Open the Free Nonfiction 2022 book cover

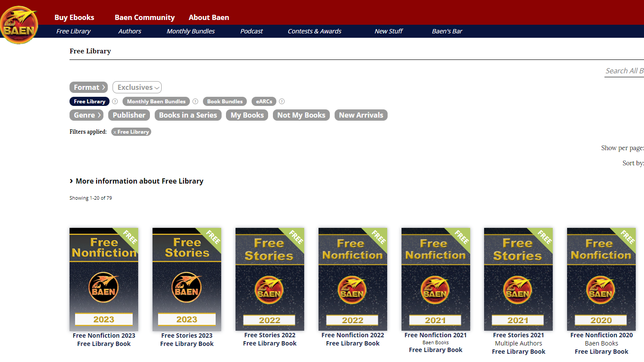pyautogui.click(x=353, y=279)
